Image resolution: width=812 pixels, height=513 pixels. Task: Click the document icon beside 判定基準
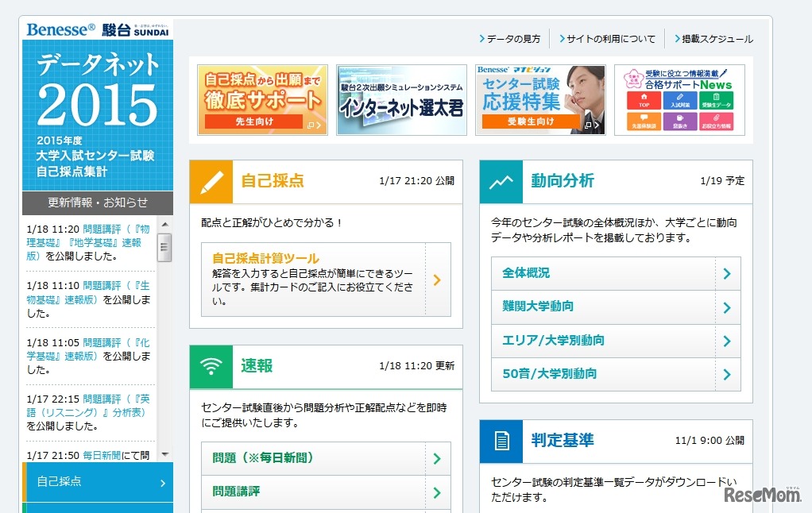pos(501,442)
